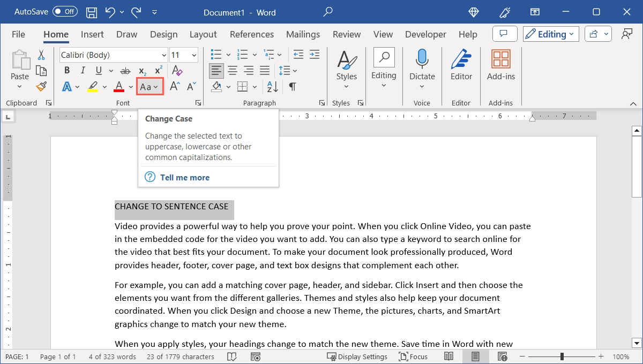Toggle the AutoSave switch on

(x=64, y=11)
